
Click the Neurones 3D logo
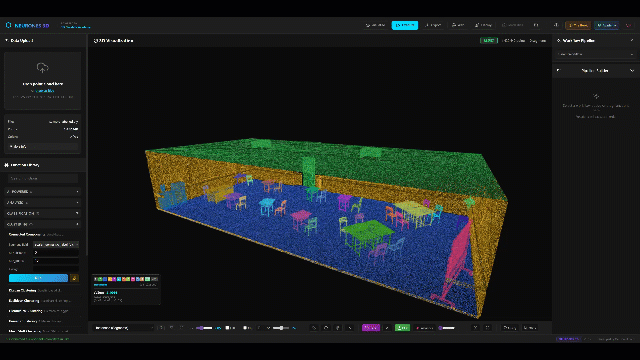(x=28, y=25)
